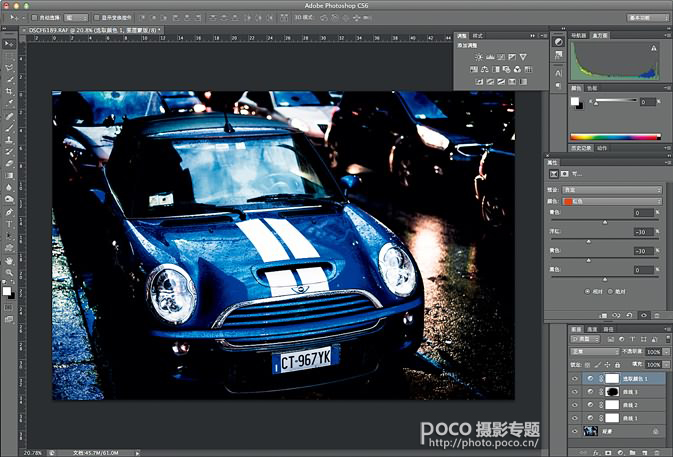Select the Pen tool
Screen dimensions: 673x457
click(9, 212)
